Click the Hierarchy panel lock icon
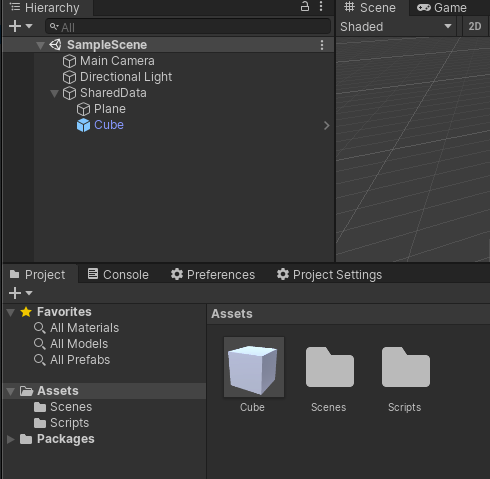The height and width of the screenshot is (479, 490). point(305,6)
